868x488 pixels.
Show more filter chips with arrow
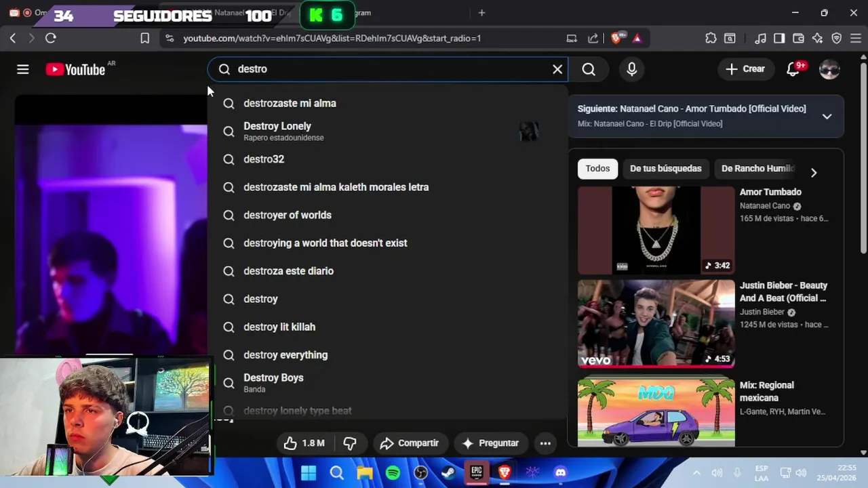[x=814, y=172]
